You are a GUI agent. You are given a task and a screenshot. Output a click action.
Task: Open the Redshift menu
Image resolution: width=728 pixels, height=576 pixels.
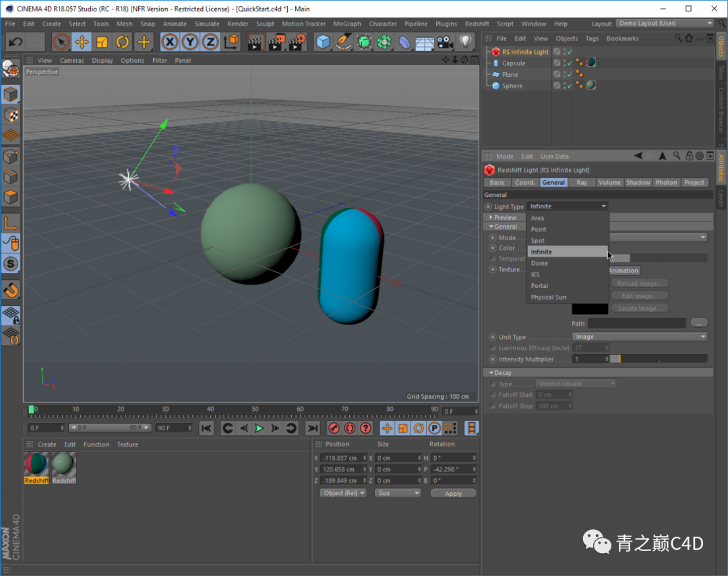(x=477, y=24)
